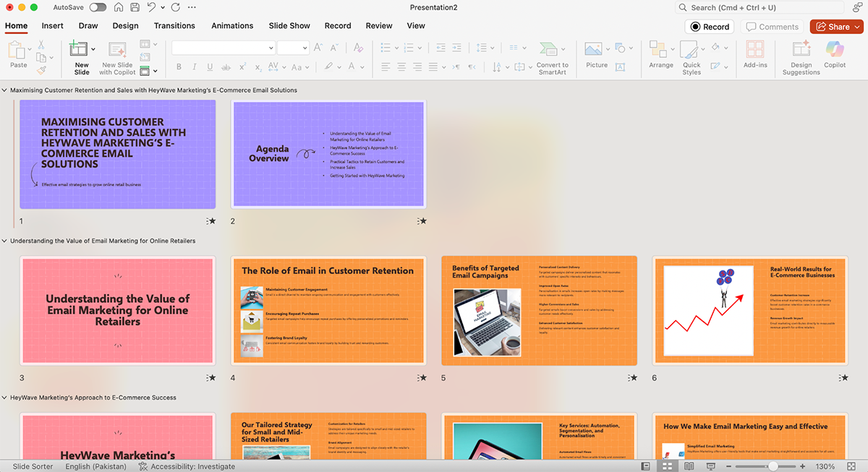This screenshot has width=868, height=472.
Task: Open Design Suggestions
Action: coord(800,56)
